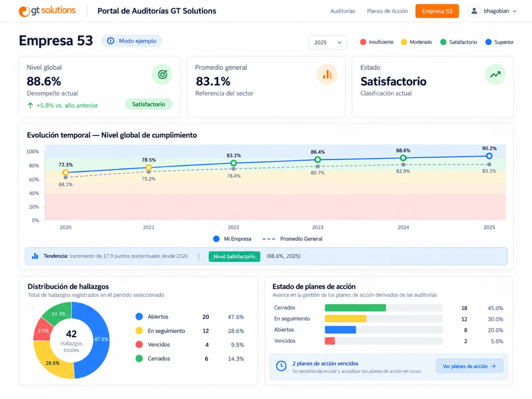Click the Satisfactorio pill in Nivel global card
Screen dimensions: 532x399
click(149, 104)
